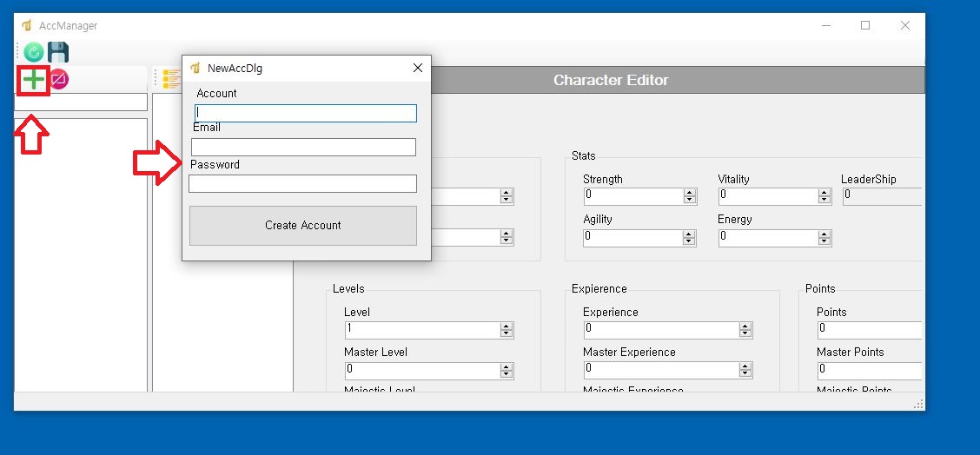This screenshot has width=980, height=455.
Task: Click inside the Points value field
Action: pos(869,330)
